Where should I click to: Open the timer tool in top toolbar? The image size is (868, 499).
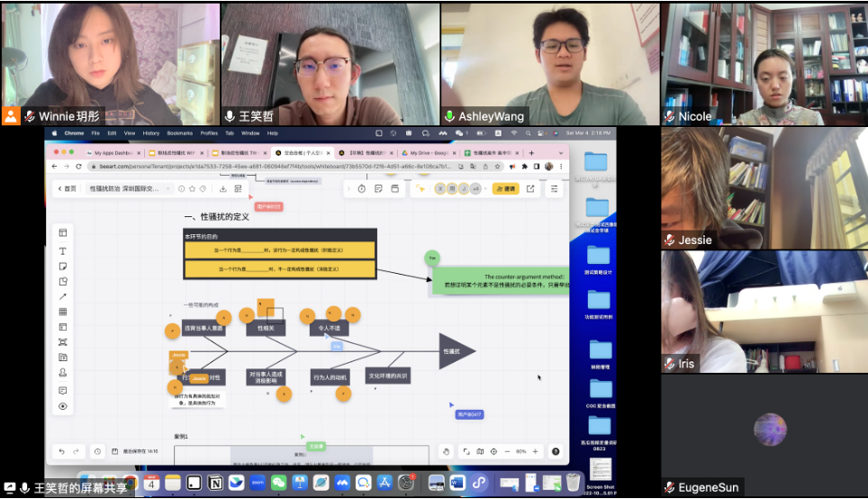(361, 189)
